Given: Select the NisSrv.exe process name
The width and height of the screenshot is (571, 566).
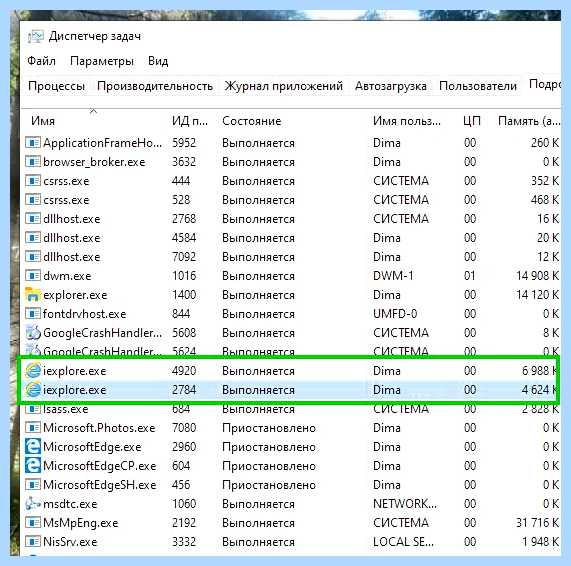Looking at the screenshot, I should (x=70, y=542).
